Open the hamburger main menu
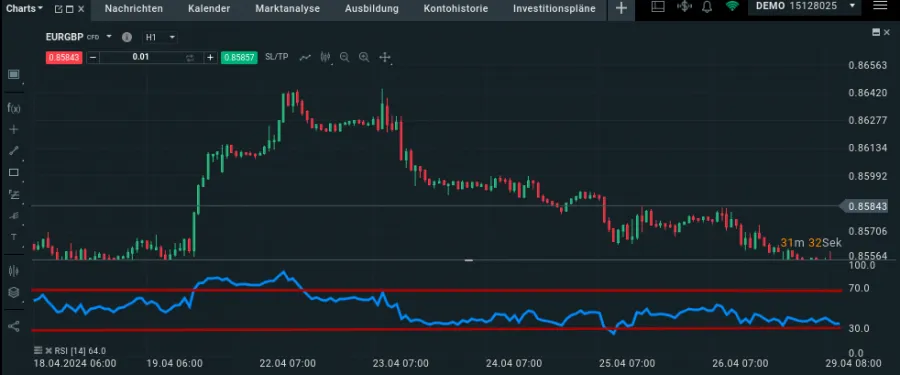The height and width of the screenshot is (375, 900). pos(879,6)
